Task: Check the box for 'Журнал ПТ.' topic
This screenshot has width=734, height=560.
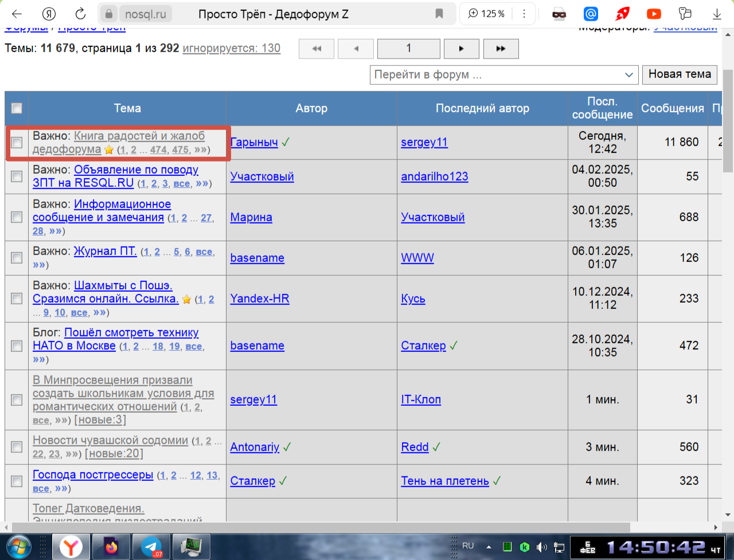Action: tap(17, 258)
